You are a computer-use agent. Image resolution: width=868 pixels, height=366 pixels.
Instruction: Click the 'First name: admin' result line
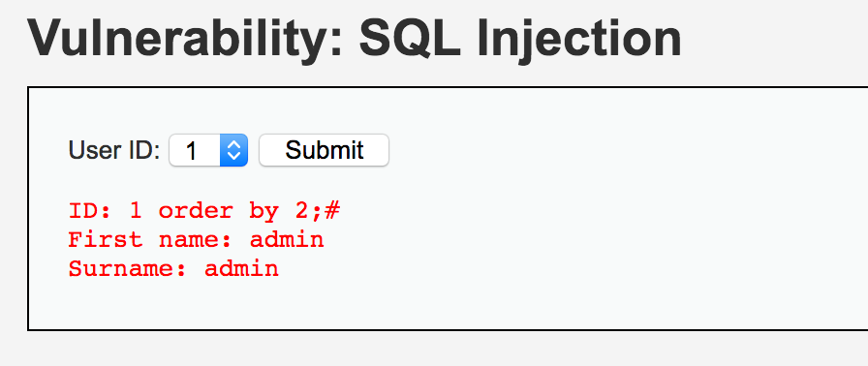(x=197, y=240)
